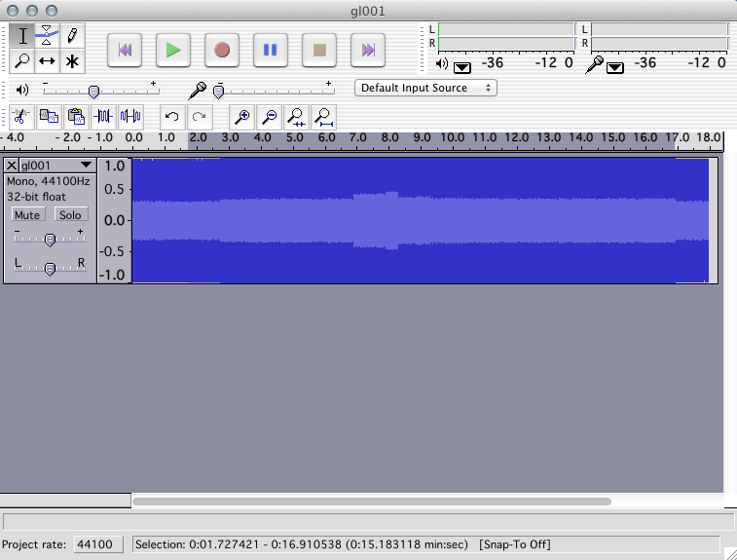This screenshot has height=560, width=737.
Task: Select the Time Shift tool
Action: (47, 61)
